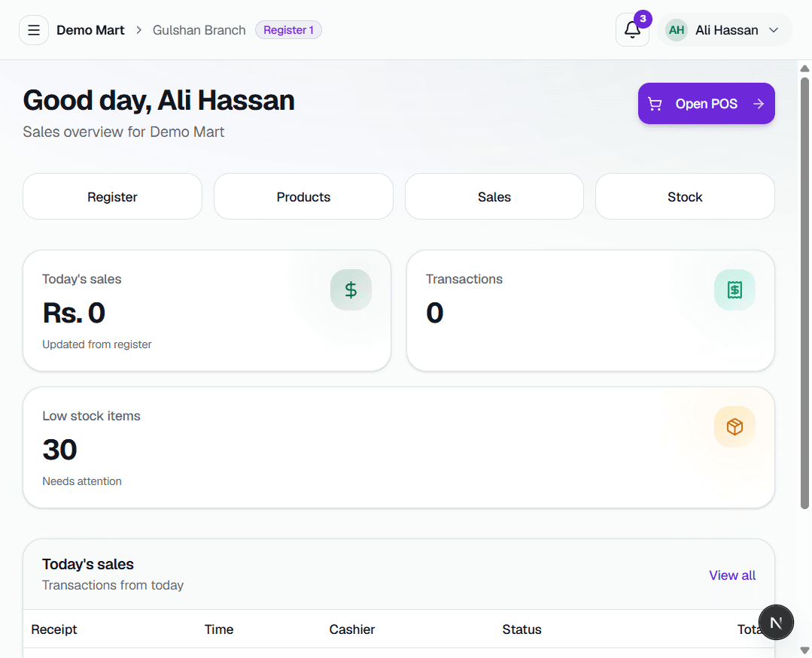Select the Gulshan Branch breadcrumb
Viewport: 812px width, 658px height.
pyautogui.click(x=199, y=30)
